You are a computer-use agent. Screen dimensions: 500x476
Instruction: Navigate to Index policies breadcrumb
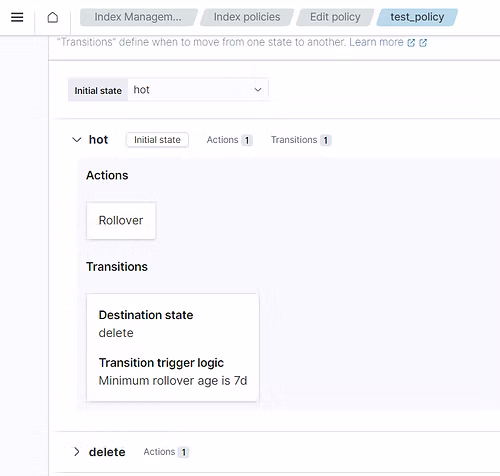[247, 17]
